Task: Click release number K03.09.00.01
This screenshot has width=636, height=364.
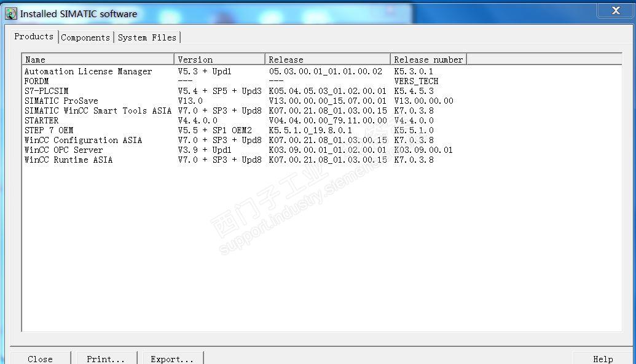Action: point(423,150)
